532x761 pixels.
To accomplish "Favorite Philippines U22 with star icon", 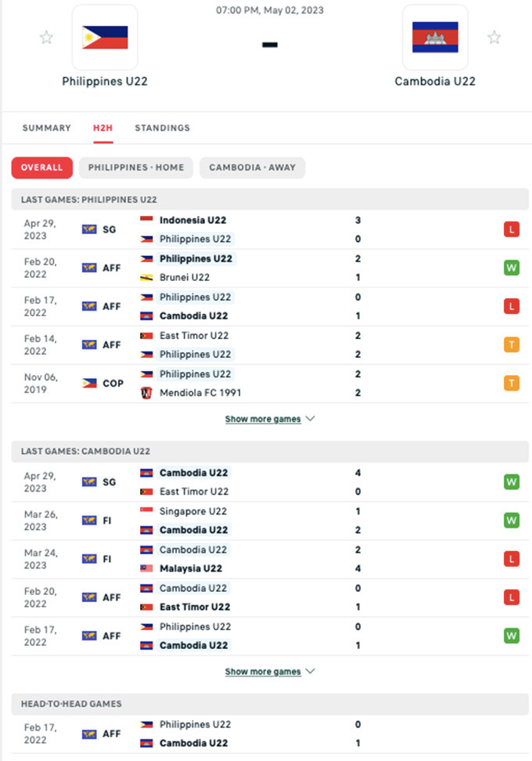I will (x=47, y=38).
